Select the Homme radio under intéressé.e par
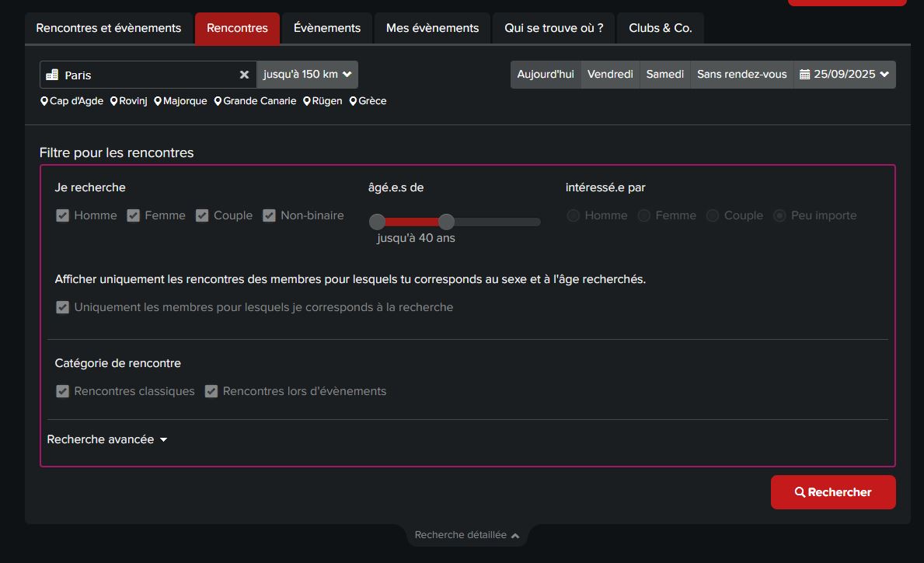Screen dimensions: 924x563 [x=574, y=215]
